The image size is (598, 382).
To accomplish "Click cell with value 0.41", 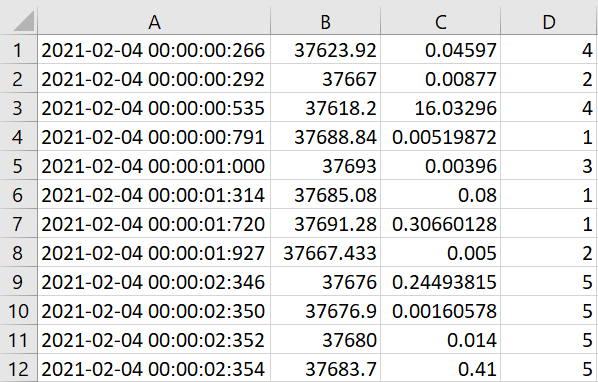I will tap(440, 368).
